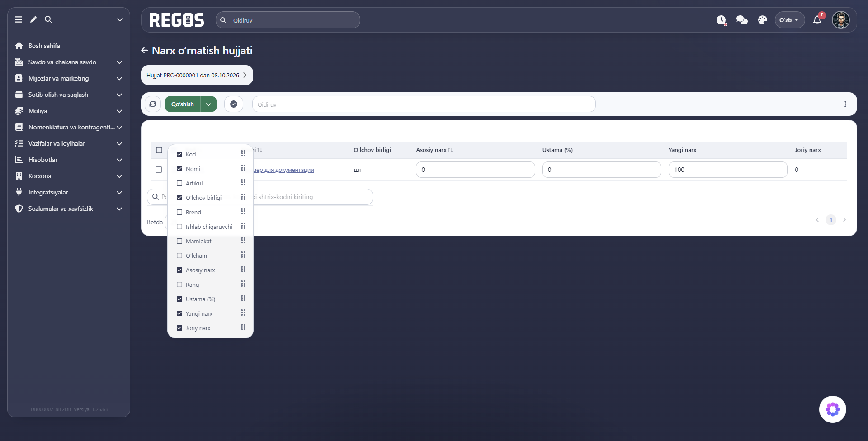The width and height of the screenshot is (868, 441).
Task: Sort by Asosiy narx column header
Action: pos(434,150)
